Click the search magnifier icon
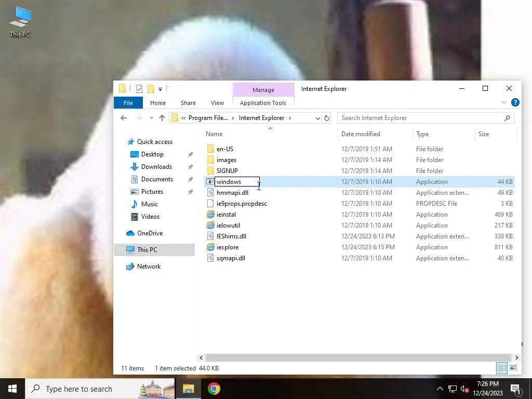The height and width of the screenshot is (399, 532). 507,118
